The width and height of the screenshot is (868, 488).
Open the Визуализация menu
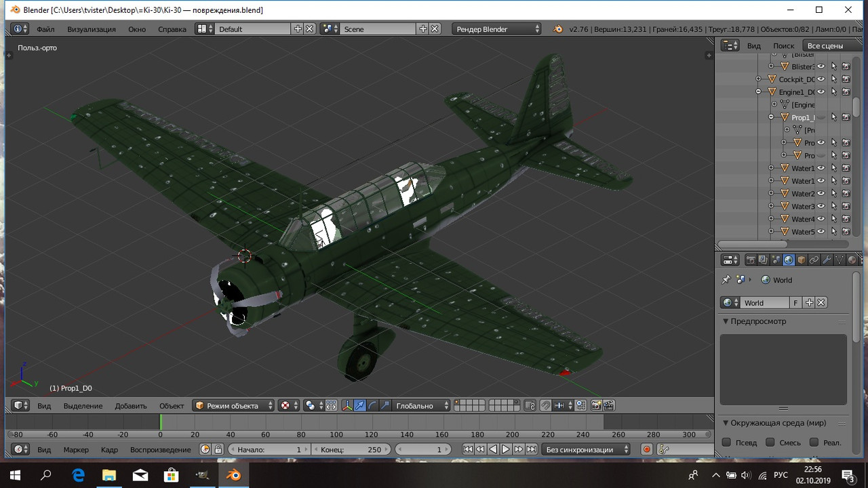click(92, 29)
